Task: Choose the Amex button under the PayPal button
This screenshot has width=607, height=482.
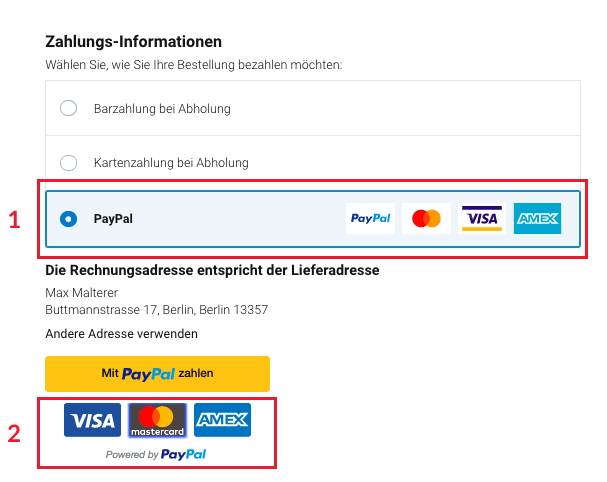Action: (x=222, y=420)
